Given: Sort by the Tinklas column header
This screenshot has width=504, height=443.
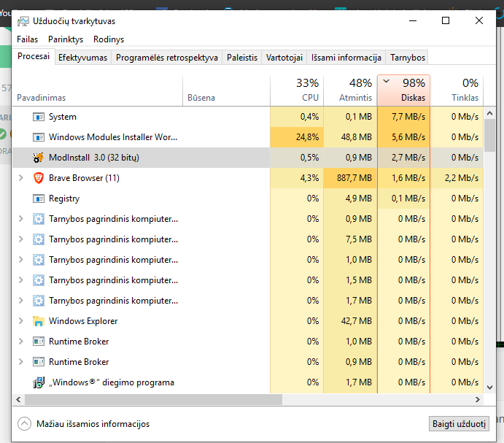Looking at the screenshot, I should (x=457, y=90).
